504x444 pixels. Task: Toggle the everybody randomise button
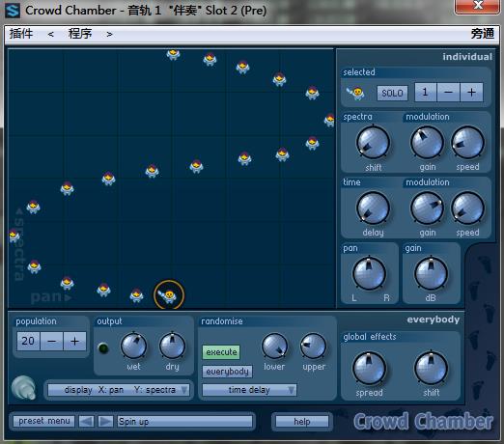(x=227, y=372)
